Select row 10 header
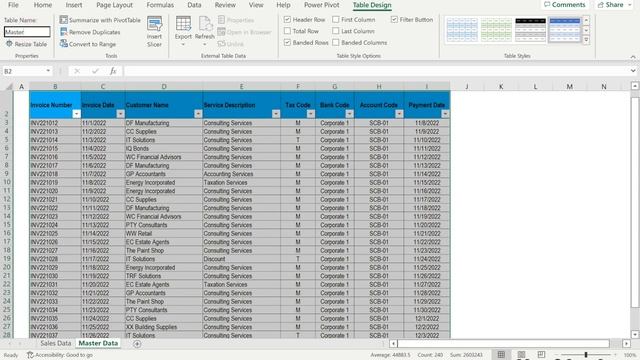 [7, 182]
